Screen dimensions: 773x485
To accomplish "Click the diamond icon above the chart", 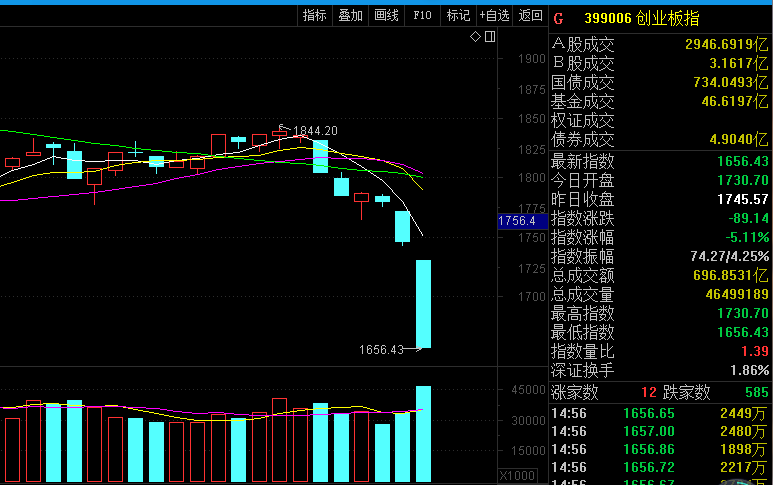I will point(475,36).
